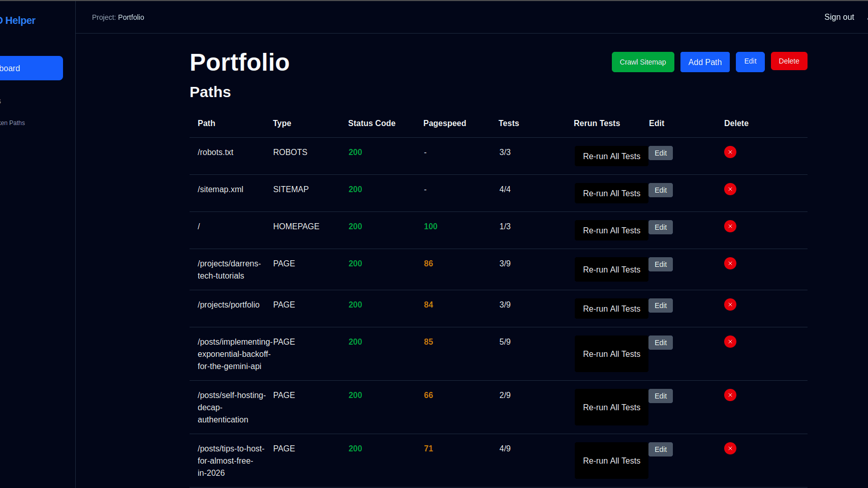Viewport: 868px width, 488px height.
Task: Re-run All Tests for /robots.txt
Action: tap(611, 156)
